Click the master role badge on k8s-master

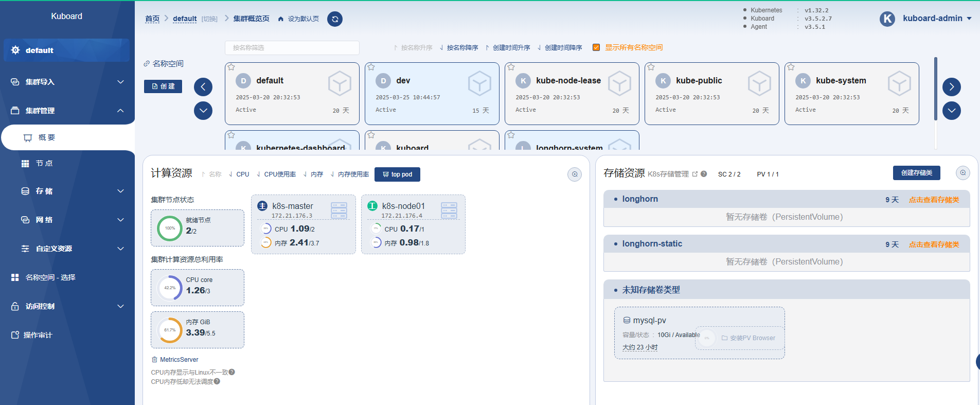click(x=262, y=206)
